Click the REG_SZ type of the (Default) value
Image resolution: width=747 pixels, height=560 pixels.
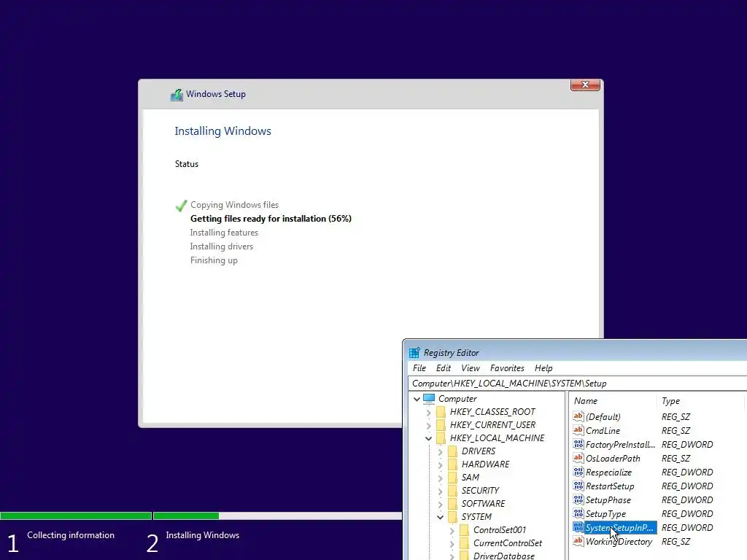pos(676,416)
